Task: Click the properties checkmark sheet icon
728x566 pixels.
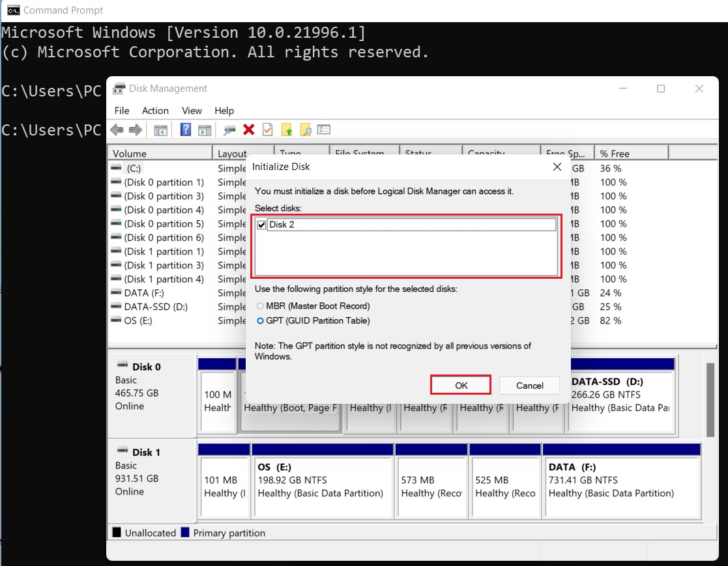Action: 267,130
